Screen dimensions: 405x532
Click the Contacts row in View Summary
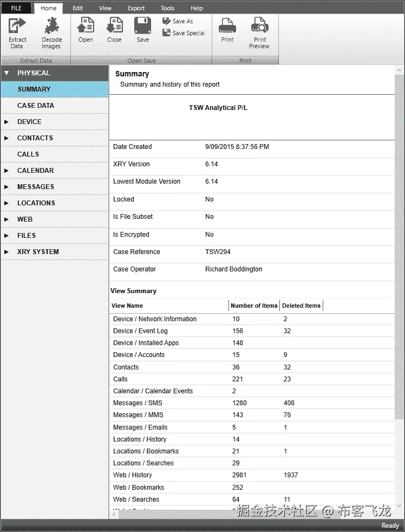(252, 367)
